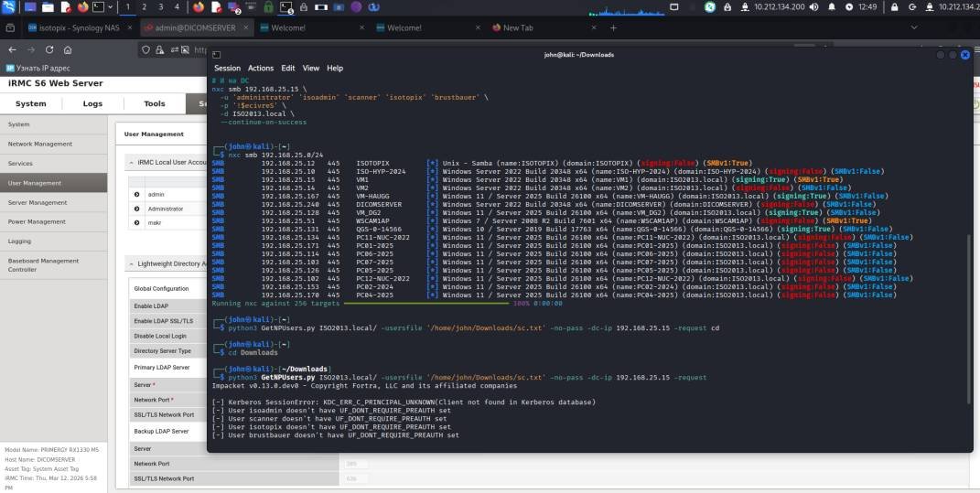The height and width of the screenshot is (493, 980).
Task: Switch to the New Tab browser tab
Action: [x=544, y=28]
